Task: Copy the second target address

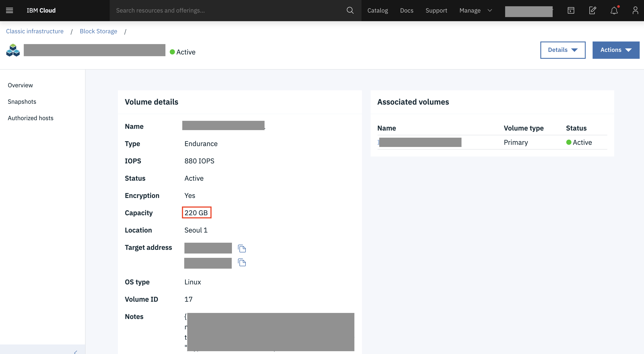Action: pyautogui.click(x=242, y=263)
